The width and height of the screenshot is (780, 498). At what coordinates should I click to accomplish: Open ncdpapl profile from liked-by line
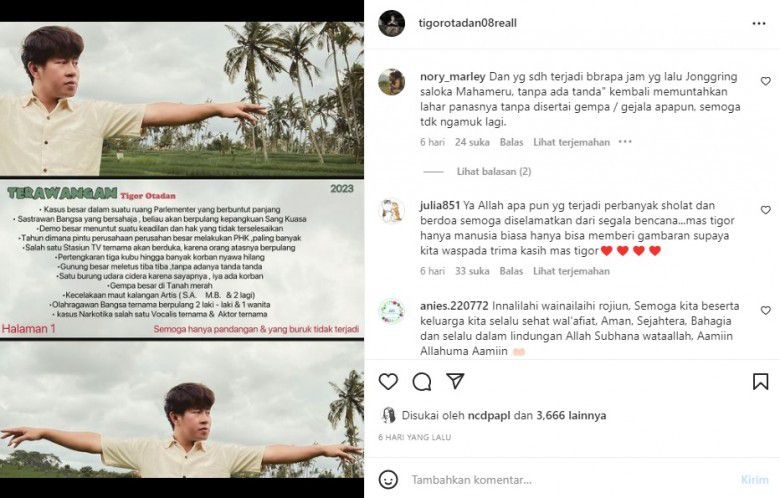(488, 415)
